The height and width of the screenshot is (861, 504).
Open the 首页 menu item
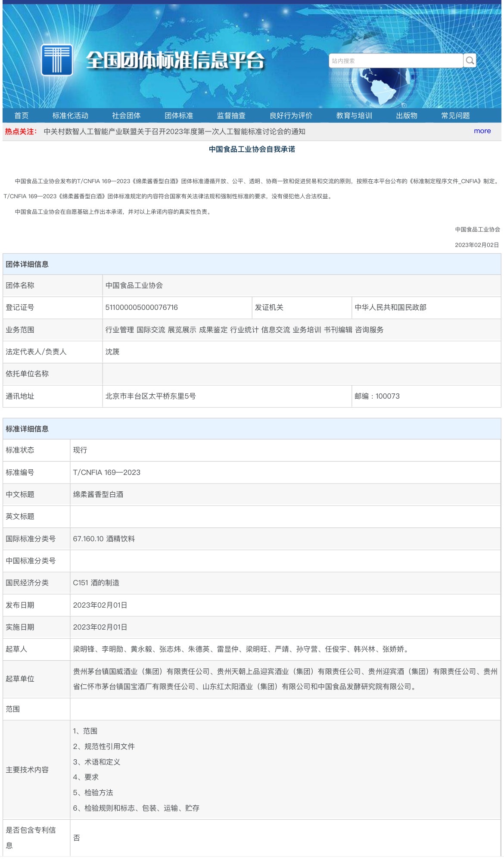point(22,115)
